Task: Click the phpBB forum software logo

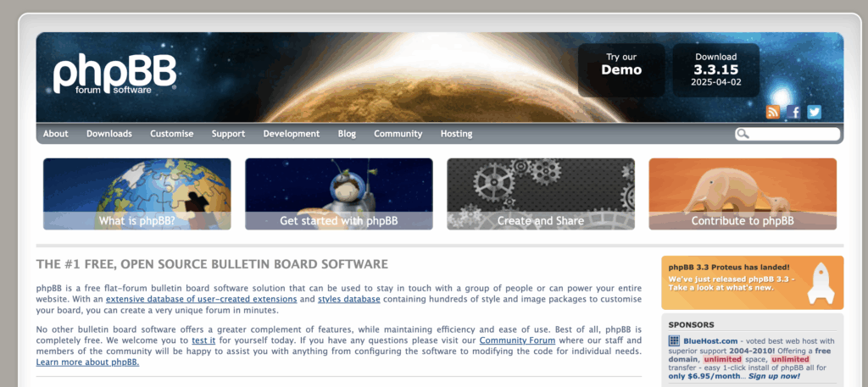Action: [x=115, y=74]
